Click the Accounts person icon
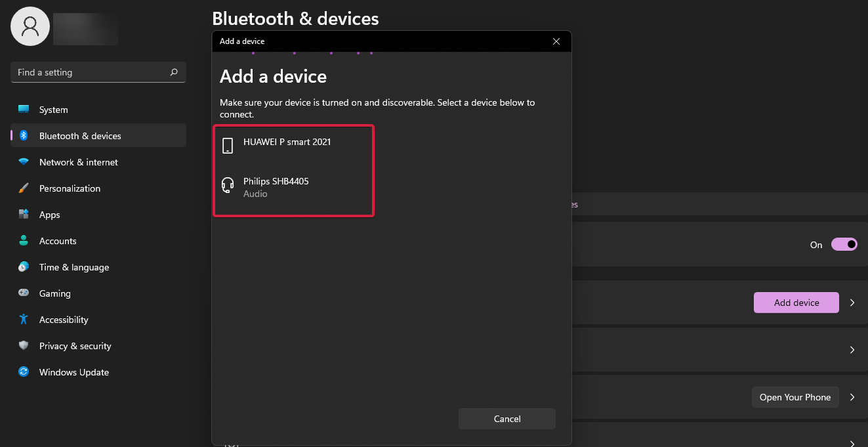Viewport: 868px width, 447px height. [x=24, y=241]
